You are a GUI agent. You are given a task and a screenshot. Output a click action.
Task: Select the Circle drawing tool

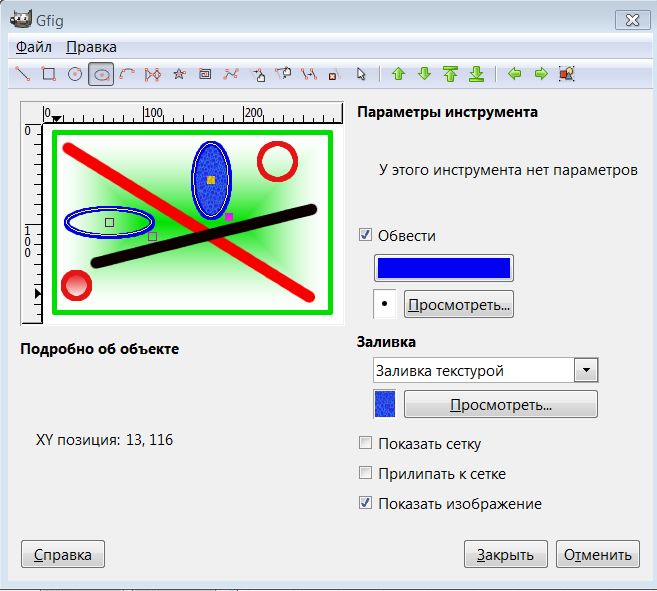tap(74, 74)
